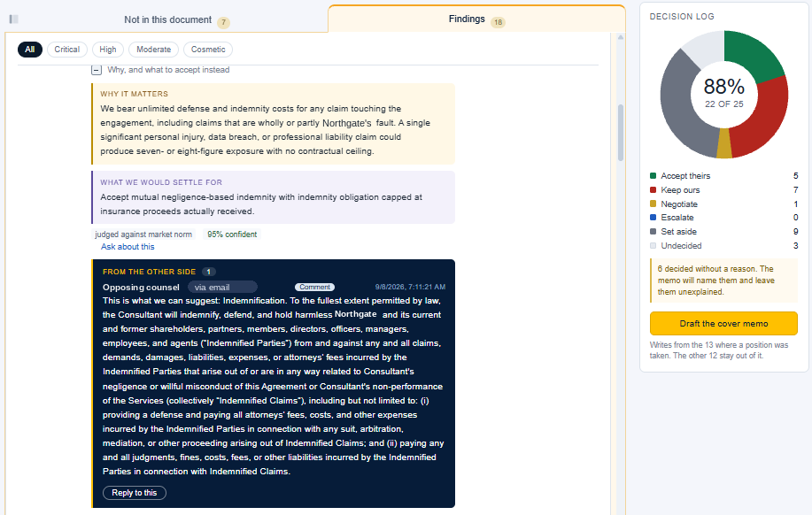Click 'WHAT WE WOULD SETTLE FOR' heading
Screen dimensions: 812x515
tap(161, 182)
